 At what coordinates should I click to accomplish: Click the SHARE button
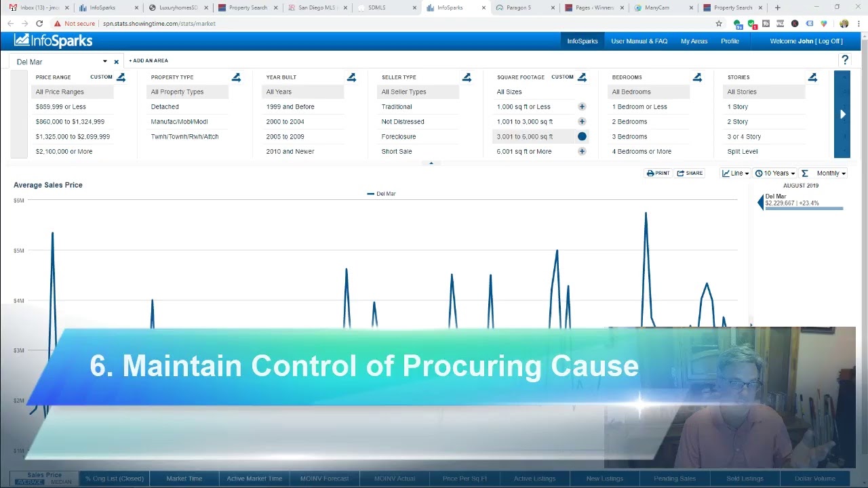(x=690, y=173)
